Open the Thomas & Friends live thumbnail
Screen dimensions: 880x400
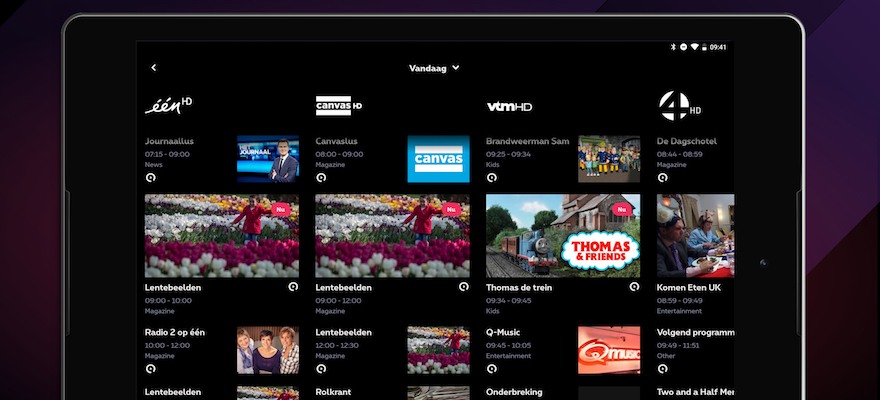coord(563,236)
